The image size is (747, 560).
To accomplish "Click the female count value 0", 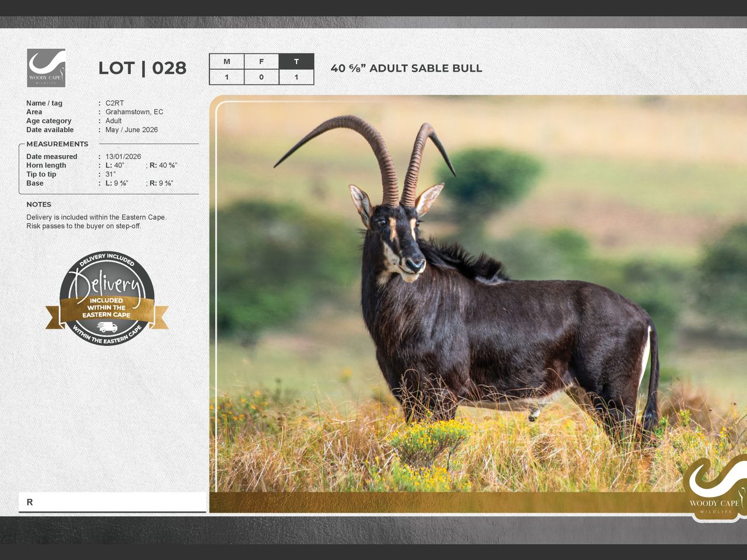I will (x=261, y=77).
